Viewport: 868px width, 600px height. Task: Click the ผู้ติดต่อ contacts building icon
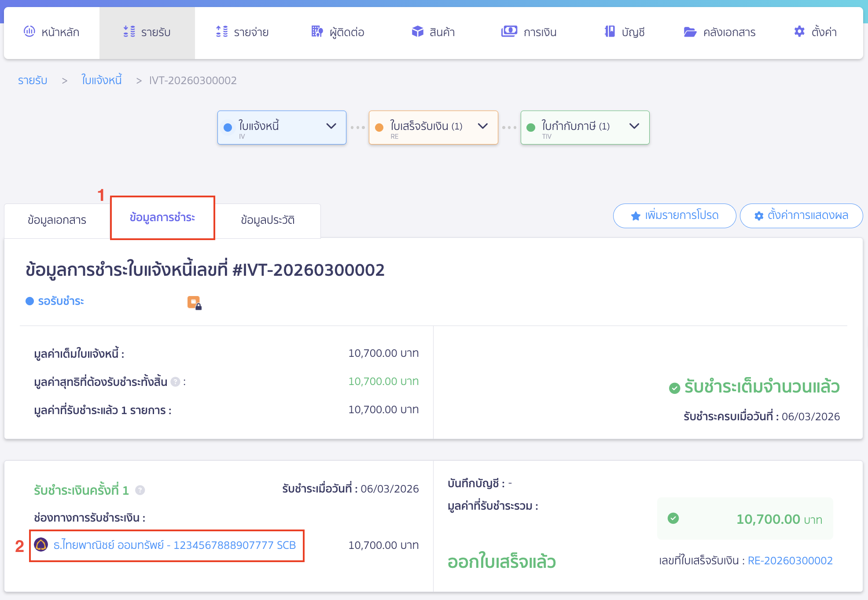[317, 32]
